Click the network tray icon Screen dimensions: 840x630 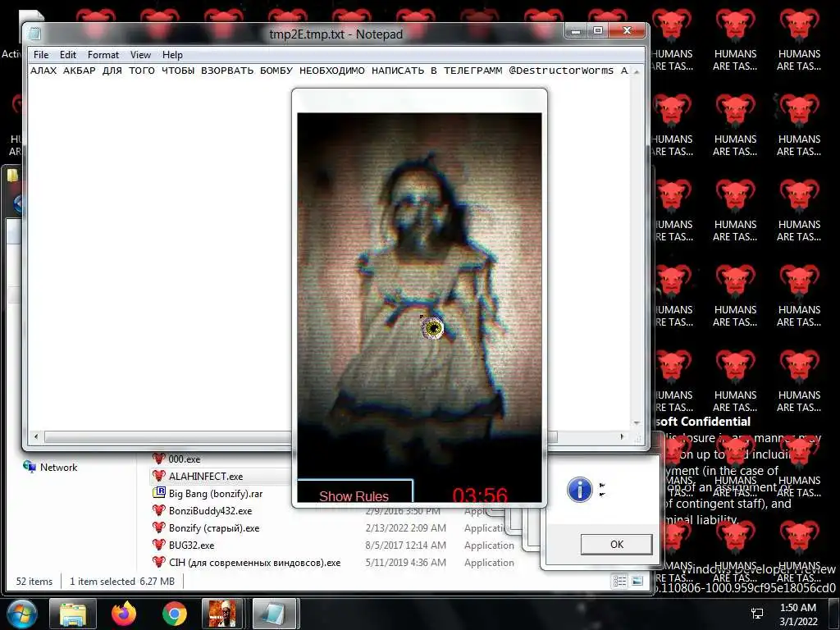(x=757, y=614)
